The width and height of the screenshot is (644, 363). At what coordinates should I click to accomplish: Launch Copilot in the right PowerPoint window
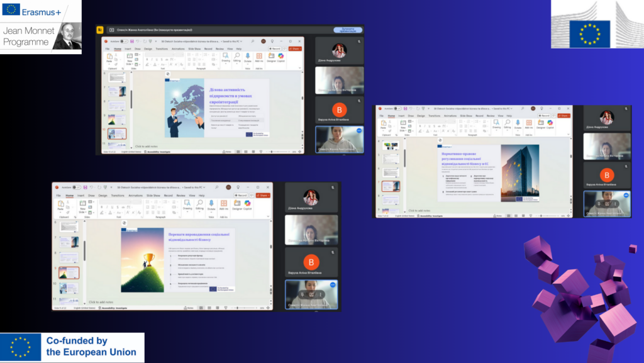point(550,124)
